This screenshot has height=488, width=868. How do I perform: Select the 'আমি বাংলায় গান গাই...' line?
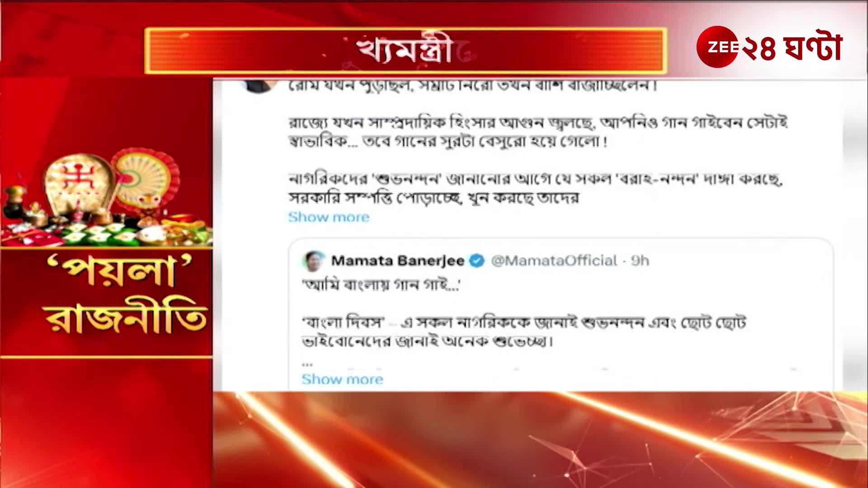coord(381,285)
